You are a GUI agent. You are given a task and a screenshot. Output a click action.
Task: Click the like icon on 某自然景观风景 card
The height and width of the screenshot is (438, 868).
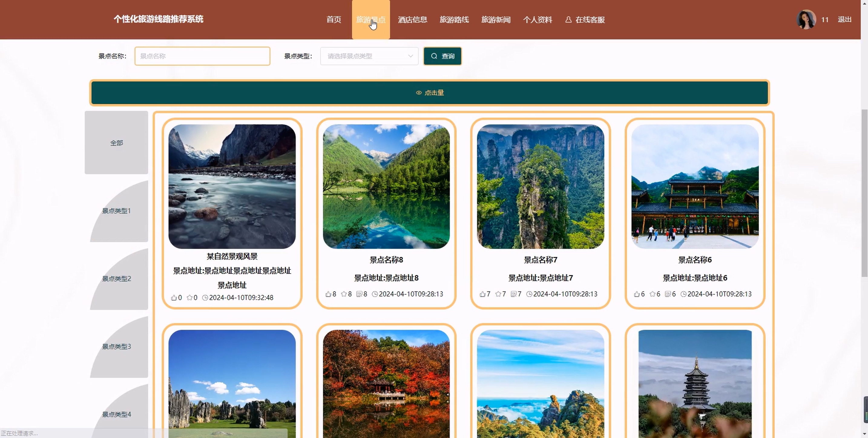pos(174,298)
